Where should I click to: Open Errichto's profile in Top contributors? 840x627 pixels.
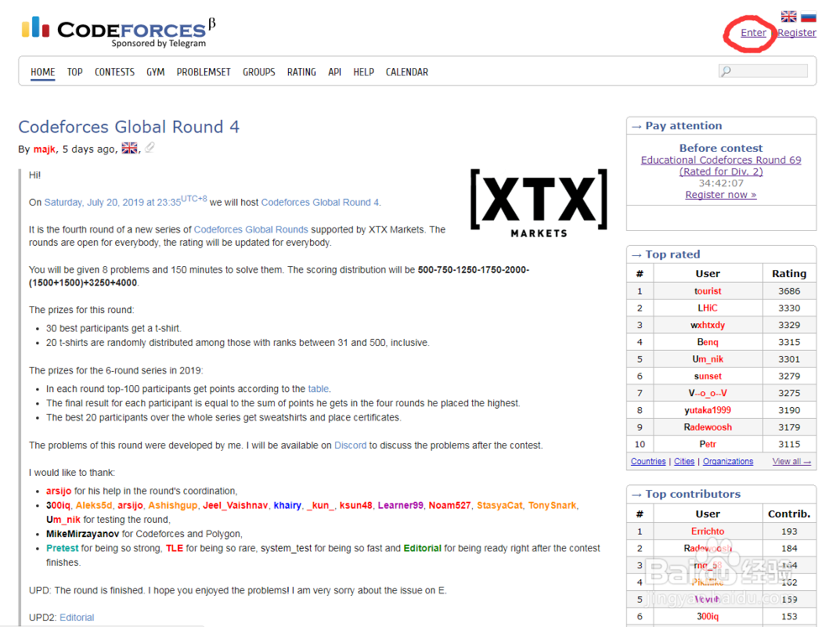pyautogui.click(x=707, y=531)
